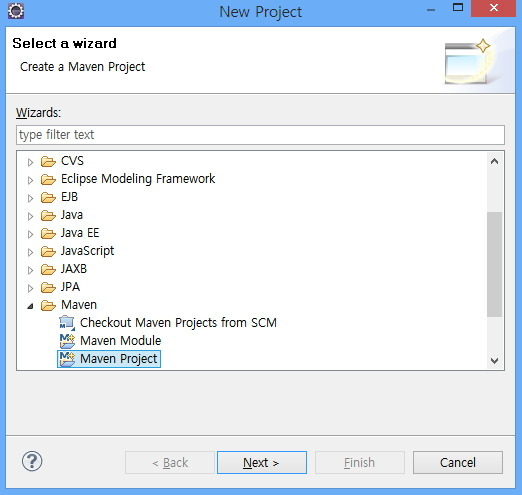Expand the JavaScript category

click(30, 252)
